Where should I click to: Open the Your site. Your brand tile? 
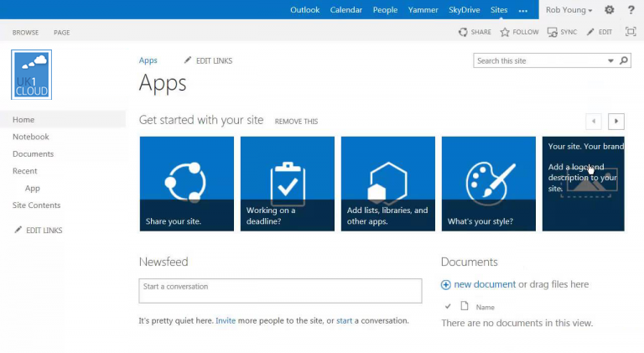[584, 184]
